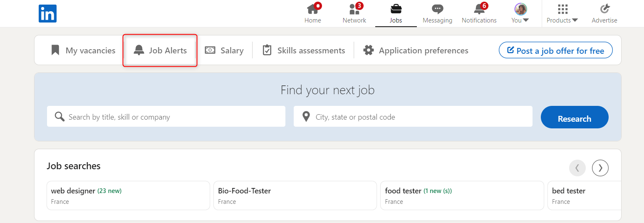Go to Home feed icon
The height and width of the screenshot is (223, 644).
click(x=312, y=9)
